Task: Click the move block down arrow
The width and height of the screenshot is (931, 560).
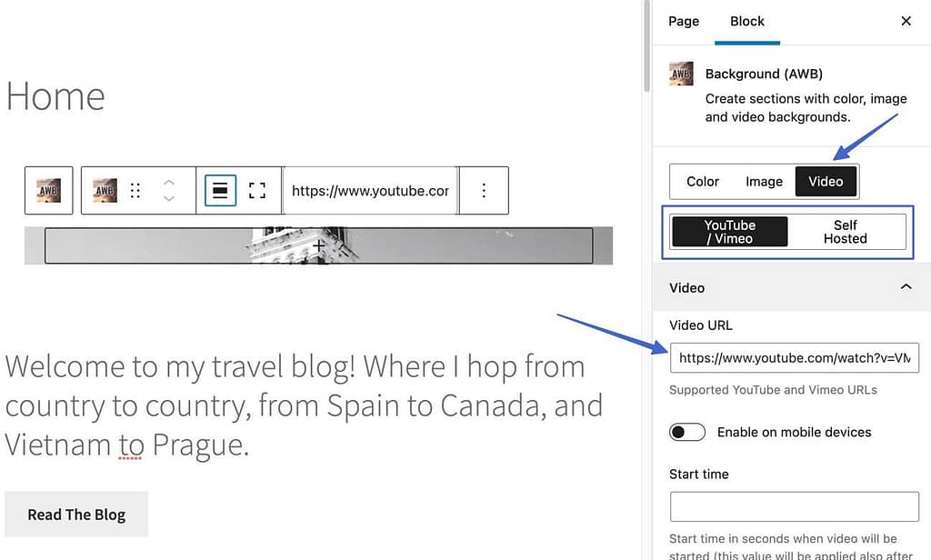Action: coord(169,199)
